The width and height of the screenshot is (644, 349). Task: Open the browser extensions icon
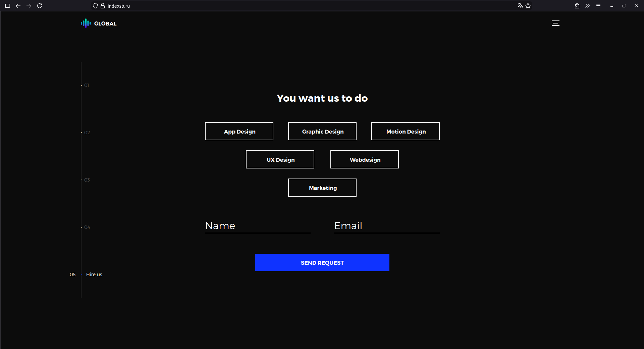click(x=577, y=6)
